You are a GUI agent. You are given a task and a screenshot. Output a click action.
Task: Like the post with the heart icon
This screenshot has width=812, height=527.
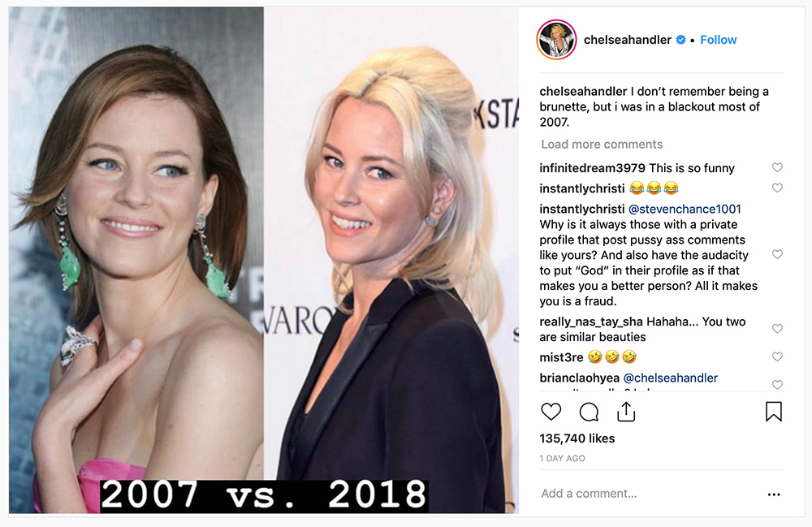point(551,412)
